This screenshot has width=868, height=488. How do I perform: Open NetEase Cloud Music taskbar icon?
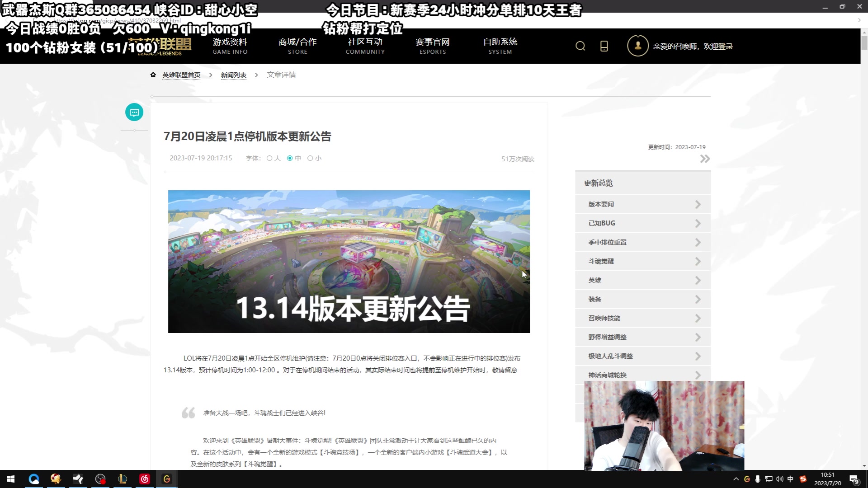145,479
